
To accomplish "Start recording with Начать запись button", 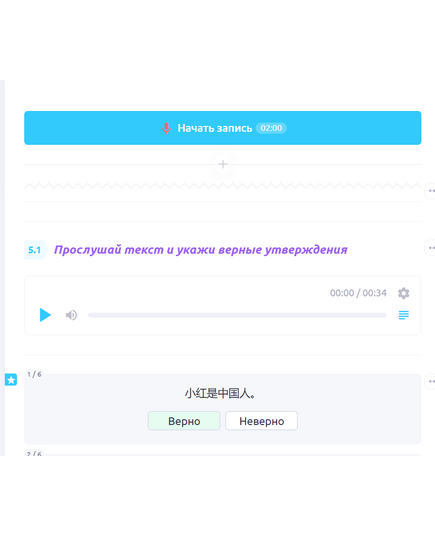I will click(223, 128).
